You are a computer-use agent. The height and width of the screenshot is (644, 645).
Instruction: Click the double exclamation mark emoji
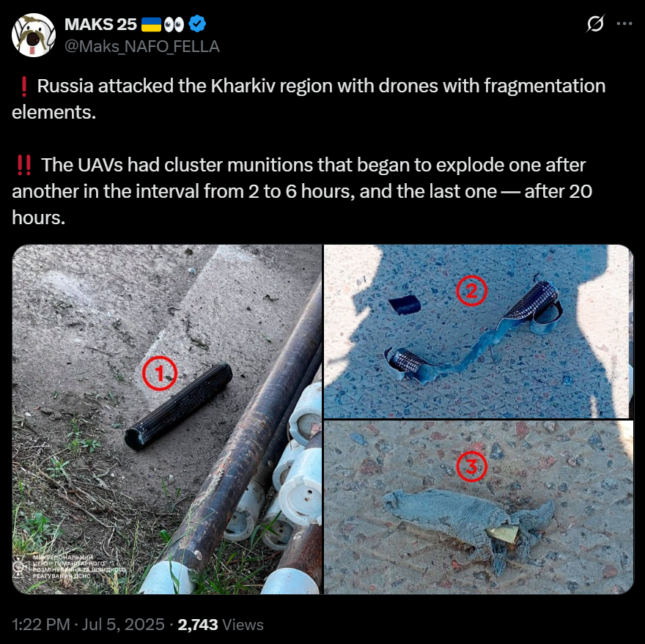[24, 166]
